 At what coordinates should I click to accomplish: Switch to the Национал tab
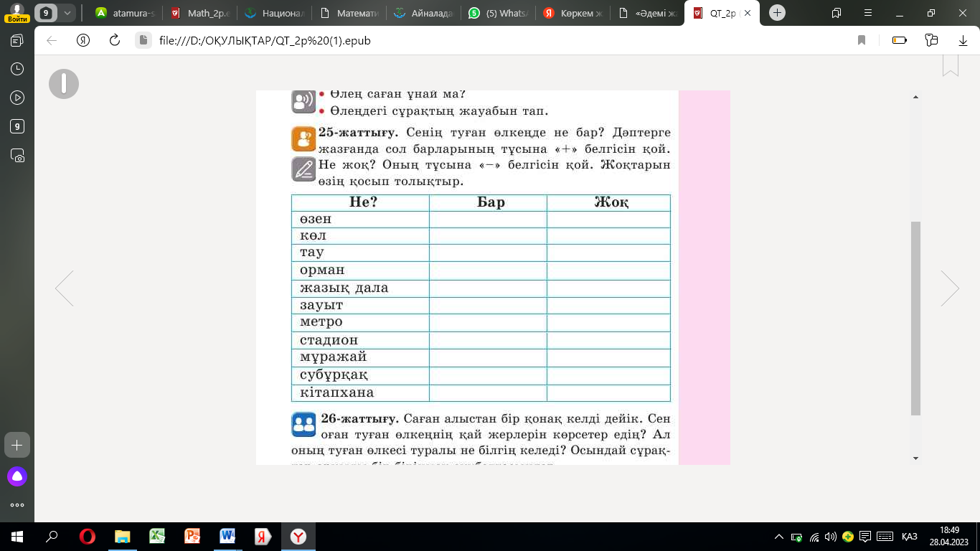pyautogui.click(x=274, y=13)
